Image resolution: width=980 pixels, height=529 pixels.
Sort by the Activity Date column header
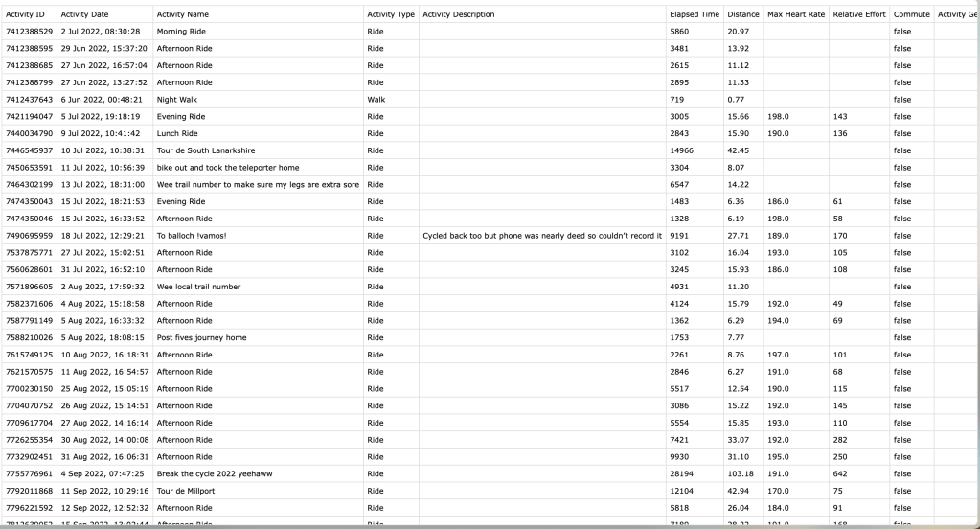pos(84,14)
